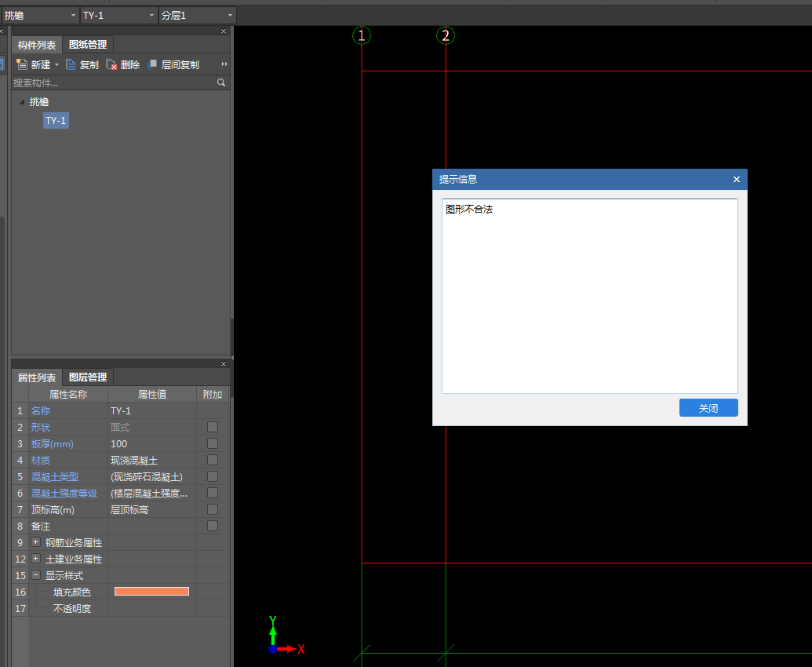Toggle 附加 checkbox for 形状

point(213,427)
